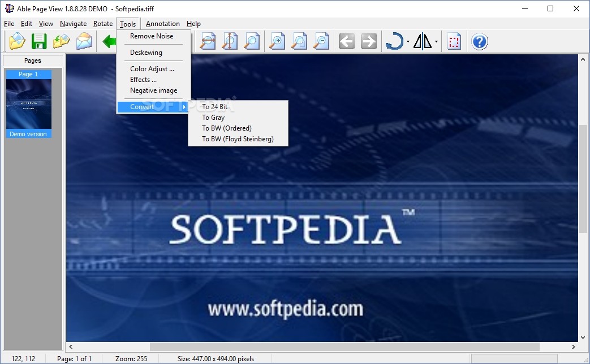Click the application icon in the title bar

click(x=9, y=8)
